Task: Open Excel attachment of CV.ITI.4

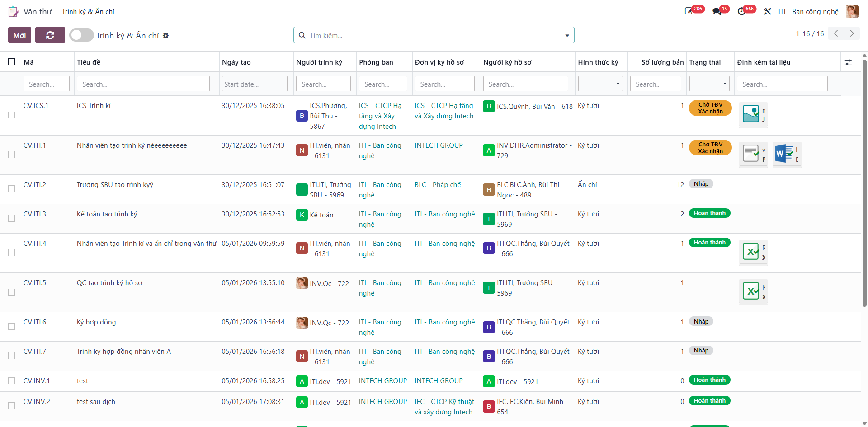Action: (751, 252)
